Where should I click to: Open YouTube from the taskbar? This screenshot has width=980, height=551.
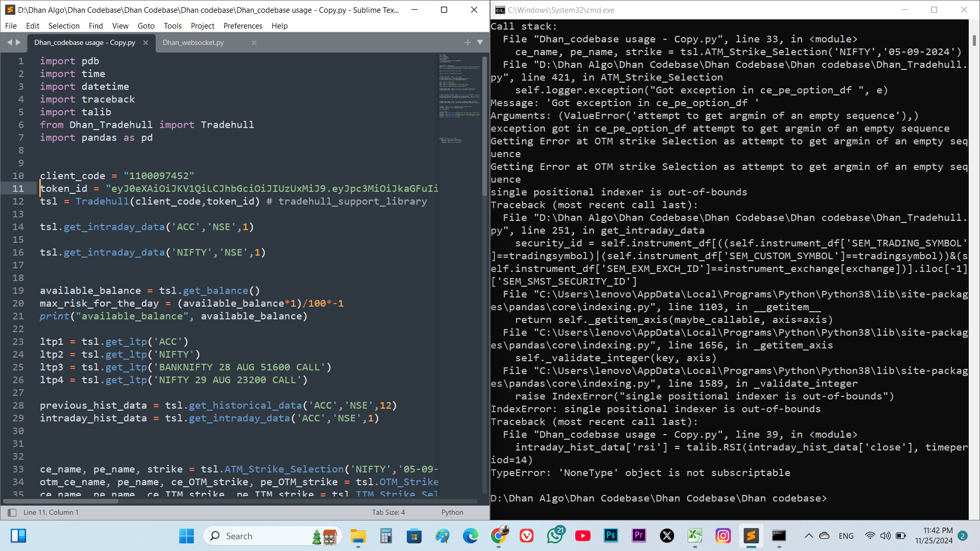pos(582,536)
